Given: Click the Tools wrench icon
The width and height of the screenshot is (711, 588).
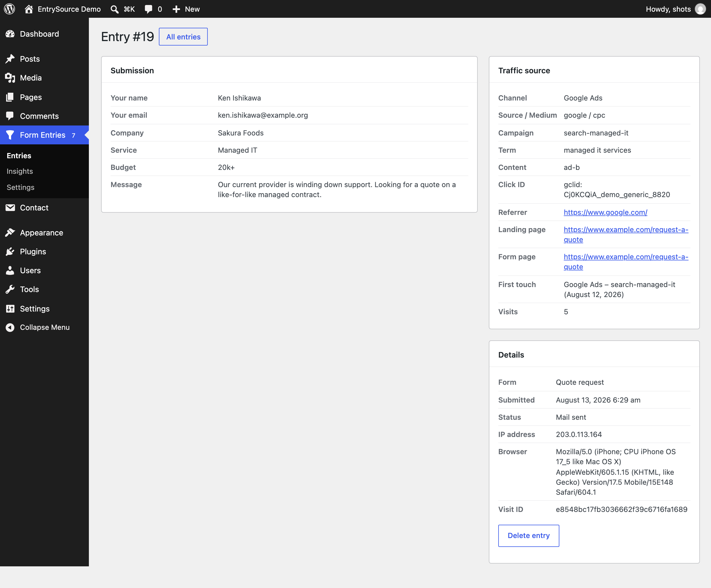Looking at the screenshot, I should 10,290.
